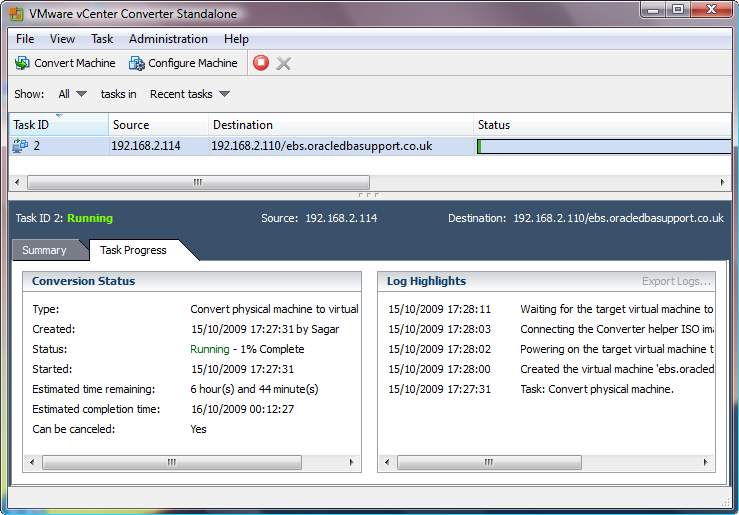The image size is (739, 515).
Task: Open the Help menu
Action: tap(236, 39)
